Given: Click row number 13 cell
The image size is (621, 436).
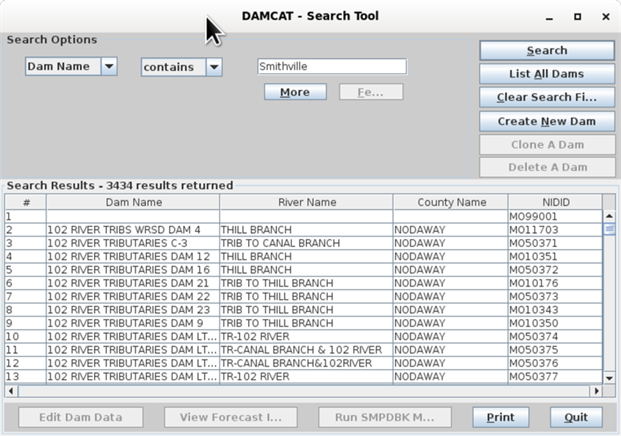Looking at the screenshot, I should (26, 377).
